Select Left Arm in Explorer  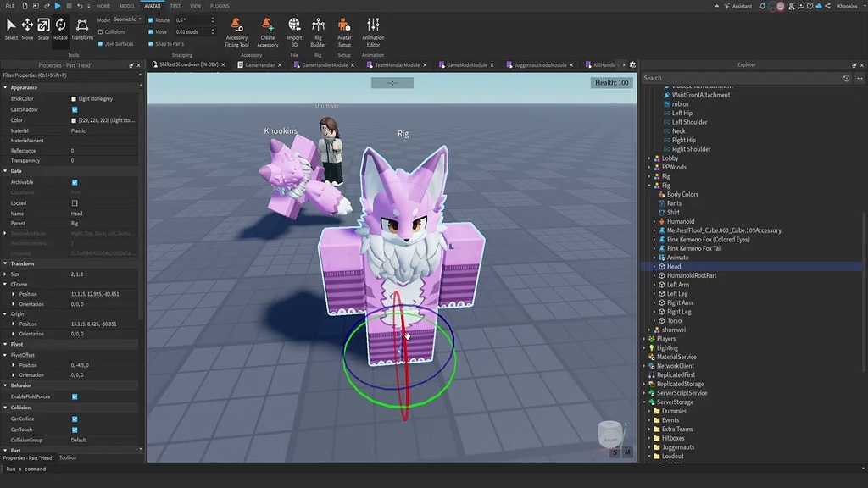[x=678, y=285]
